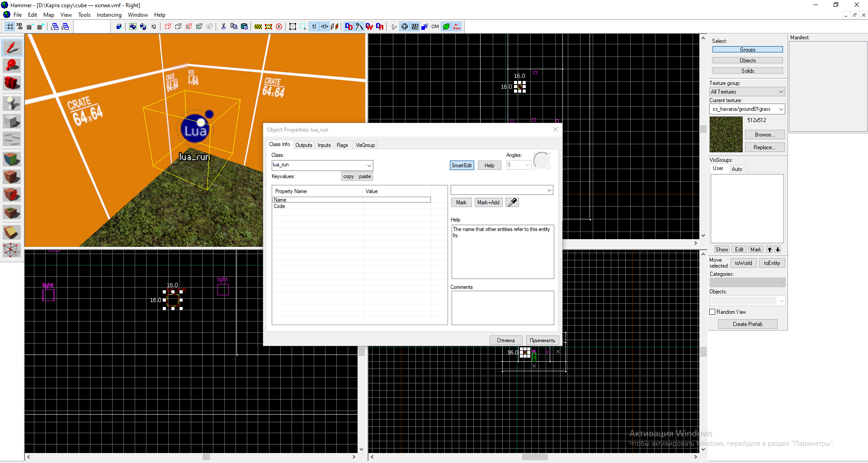Select the Magnify tool

click(12, 66)
